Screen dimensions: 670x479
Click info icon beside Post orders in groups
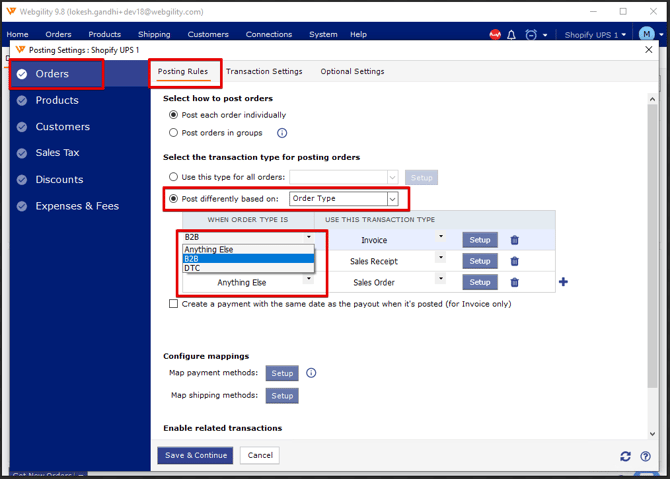(x=282, y=132)
